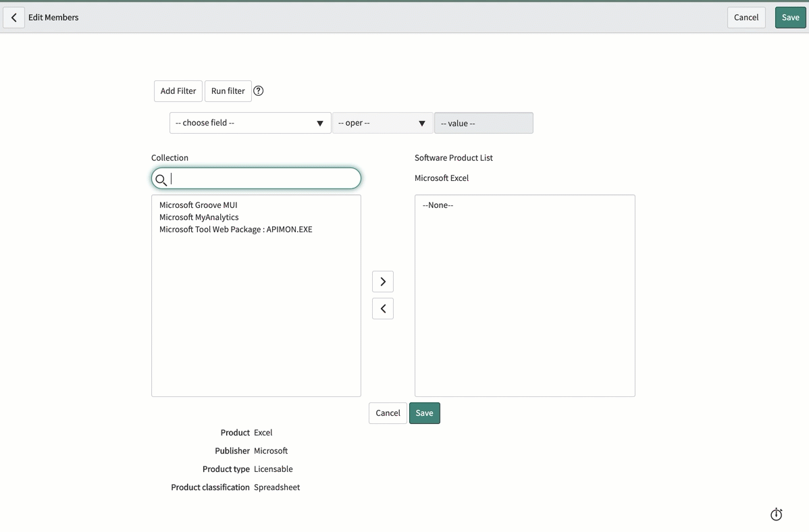Click Cancel below the list boxes
Image resolution: width=809 pixels, height=532 pixels.
point(388,413)
